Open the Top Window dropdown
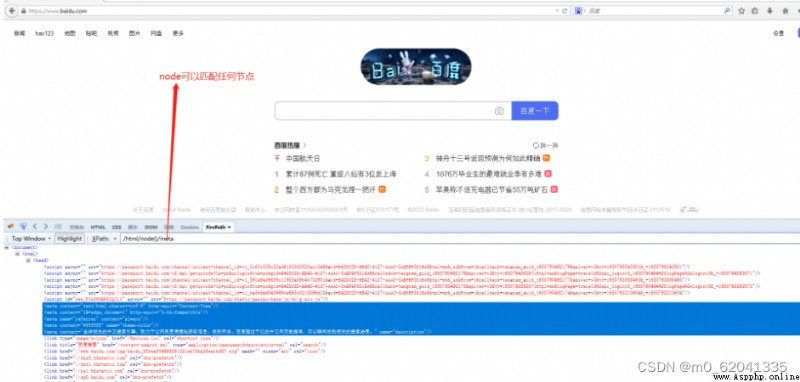Screen dimensions: 800x382 (x=31, y=239)
